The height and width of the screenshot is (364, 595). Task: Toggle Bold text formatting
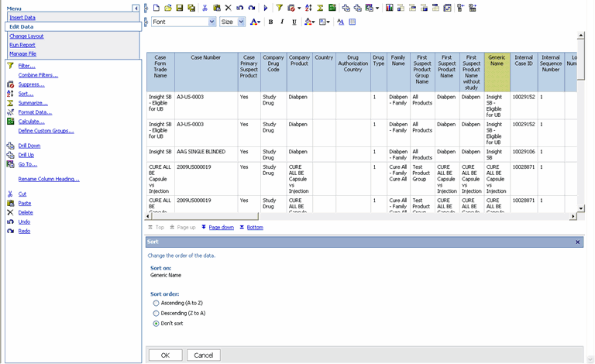click(x=270, y=22)
